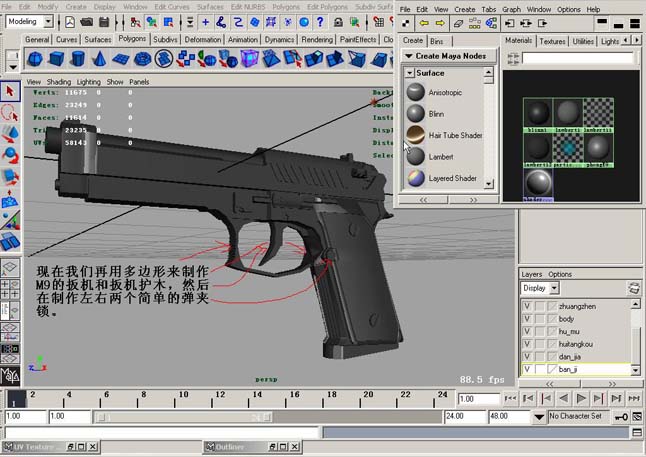
Task: Create a polygon torus from shelf
Action: click(x=143, y=59)
